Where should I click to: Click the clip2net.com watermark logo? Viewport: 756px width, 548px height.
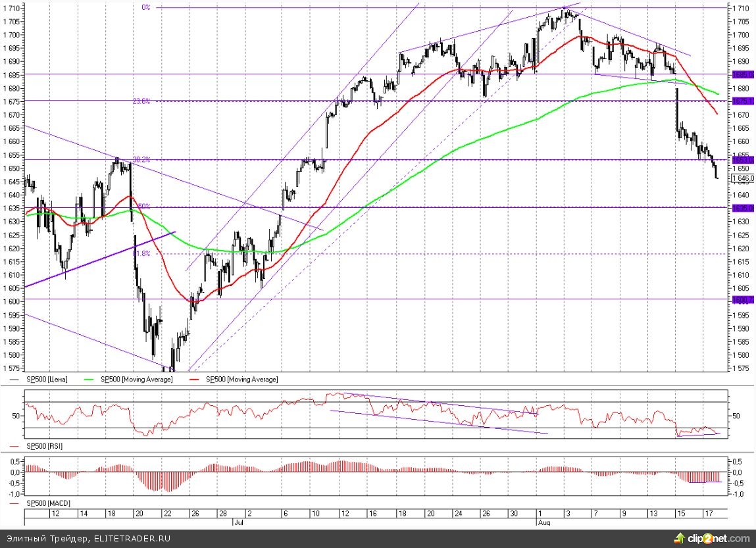click(x=713, y=537)
